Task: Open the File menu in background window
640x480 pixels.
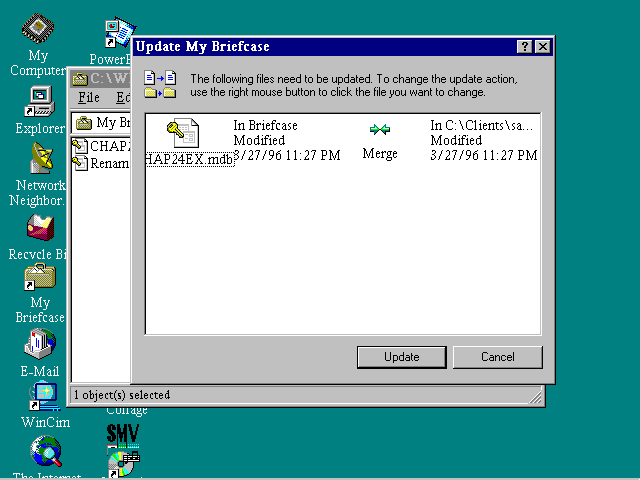Action: point(89,98)
